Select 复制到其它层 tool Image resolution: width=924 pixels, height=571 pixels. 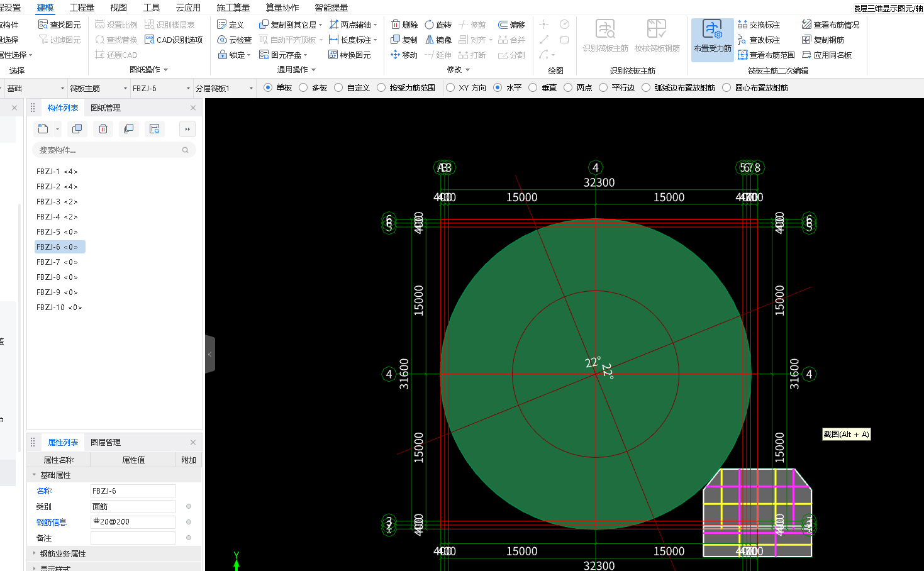(290, 25)
